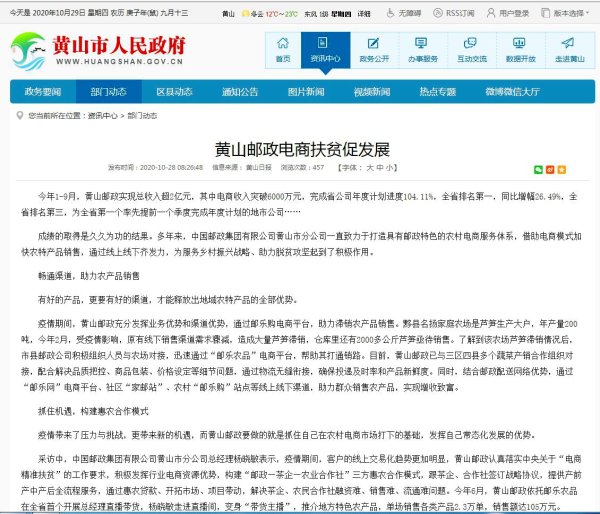Switch to the 政务要闻 tab
Viewport: 600px width, 514px height.
point(43,91)
